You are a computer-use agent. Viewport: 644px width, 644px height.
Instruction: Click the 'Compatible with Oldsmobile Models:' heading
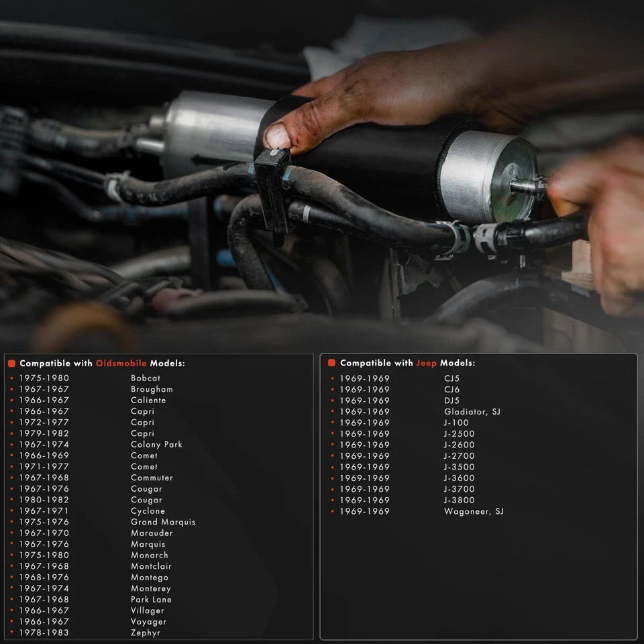(102, 363)
